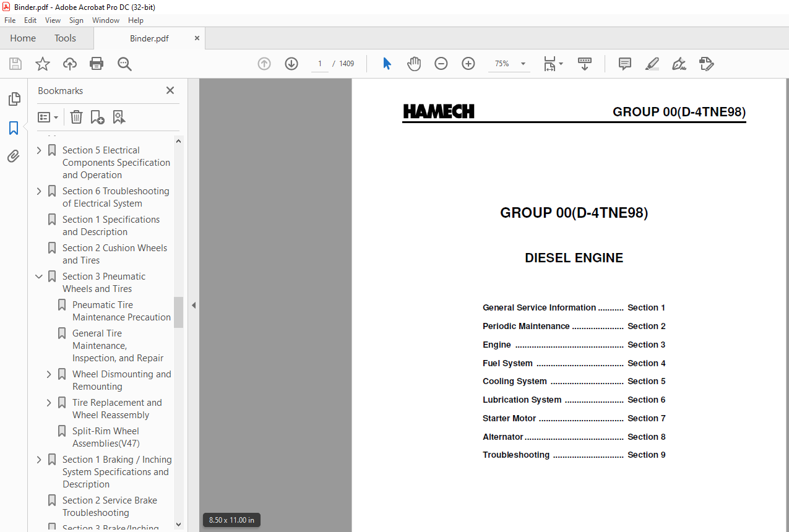Open Split-Rim Wheel Assemblies(V47) bookmark
Image resolution: width=789 pixels, height=532 pixels.
click(x=106, y=437)
